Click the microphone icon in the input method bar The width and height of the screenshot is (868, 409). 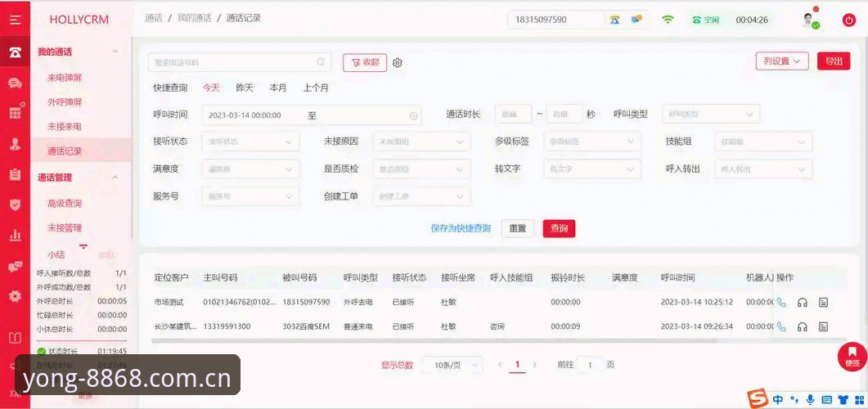pos(811,399)
